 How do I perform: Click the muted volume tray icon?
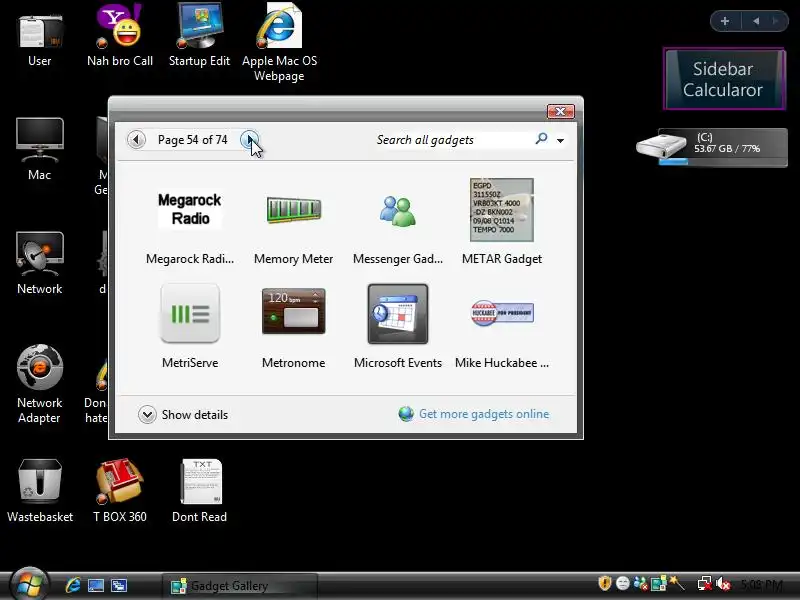pyautogui.click(x=723, y=583)
